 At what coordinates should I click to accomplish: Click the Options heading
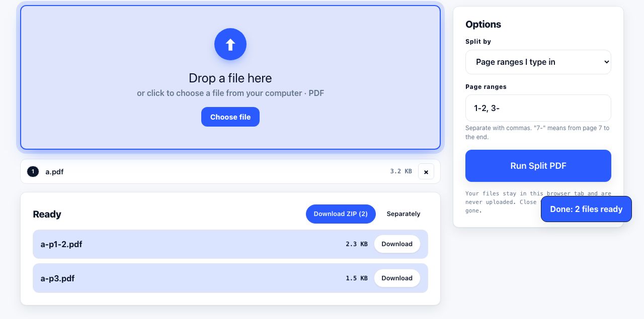coord(483,24)
